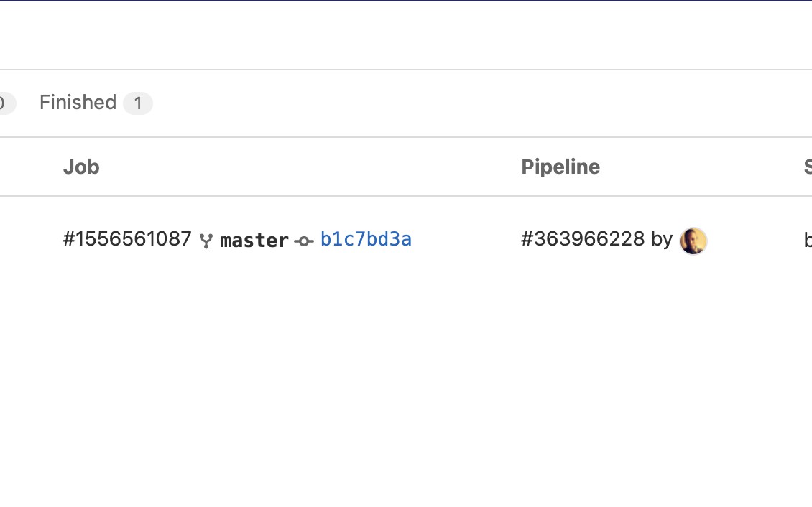Click the empty gap between commit hash and pipeline number
The height and width of the screenshot is (507, 812).
point(467,240)
